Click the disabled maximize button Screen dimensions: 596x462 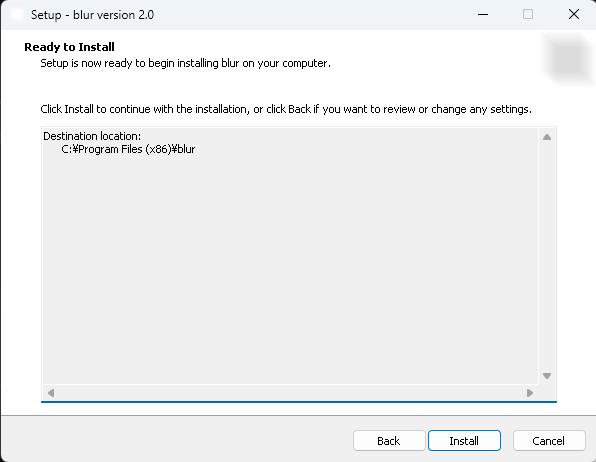[x=528, y=14]
